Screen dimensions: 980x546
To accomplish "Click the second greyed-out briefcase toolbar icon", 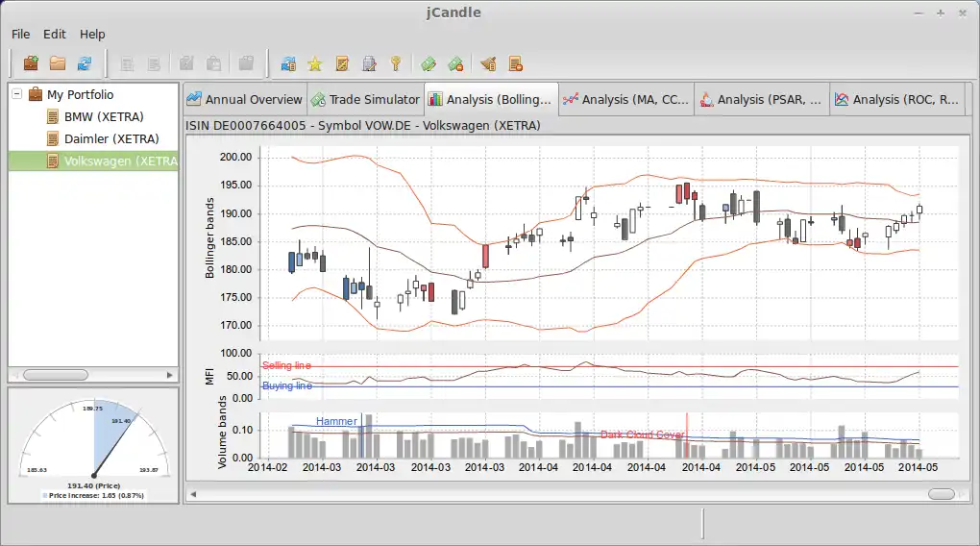I will [x=213, y=63].
